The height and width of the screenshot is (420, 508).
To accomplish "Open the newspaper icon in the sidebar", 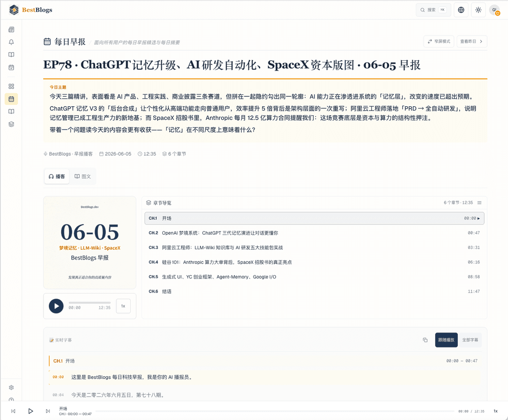I will (11, 30).
